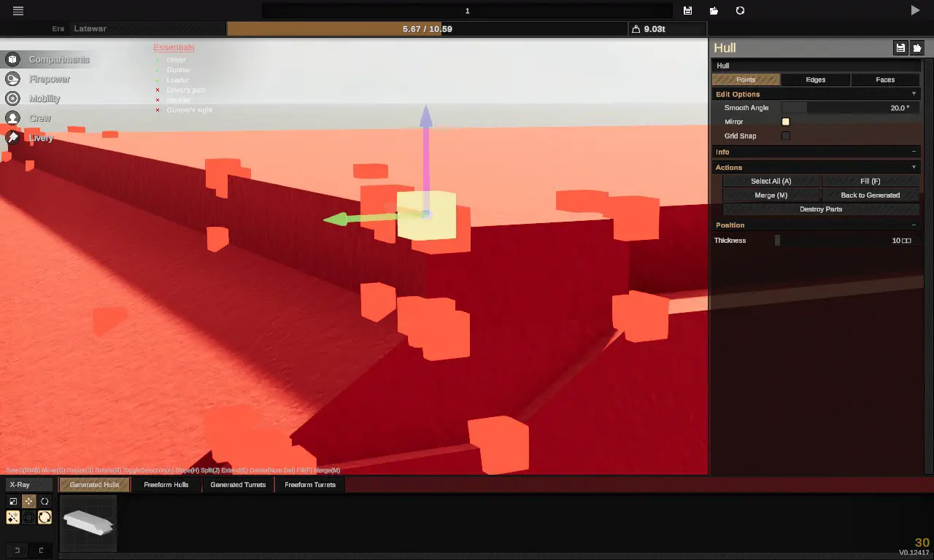This screenshot has height=560, width=934.
Task: Enable the Grid Snap checkbox
Action: pos(786,136)
